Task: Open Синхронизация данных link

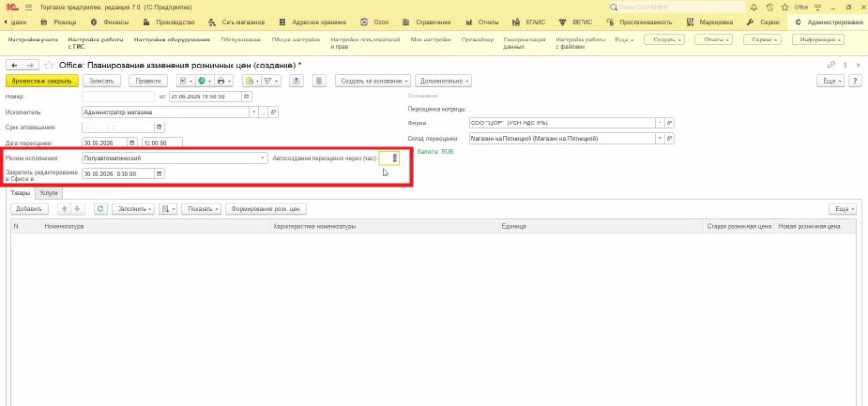Action: click(x=525, y=43)
